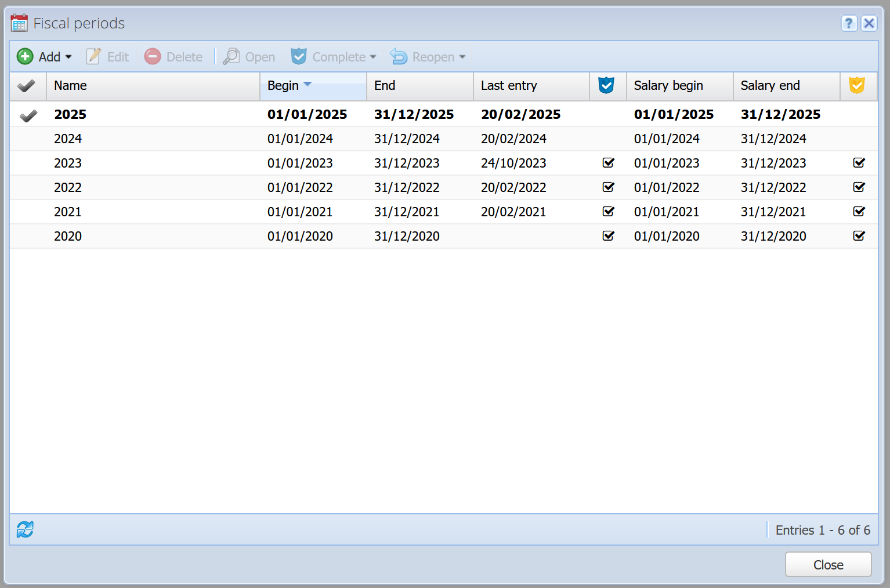Click the red Delete minus icon

(x=153, y=56)
